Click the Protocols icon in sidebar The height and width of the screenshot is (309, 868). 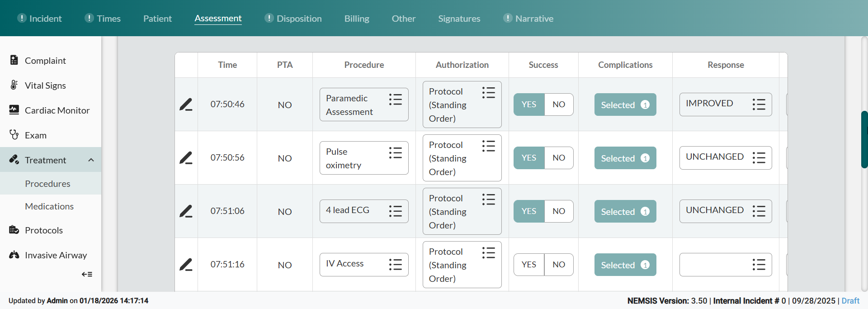[x=14, y=230]
